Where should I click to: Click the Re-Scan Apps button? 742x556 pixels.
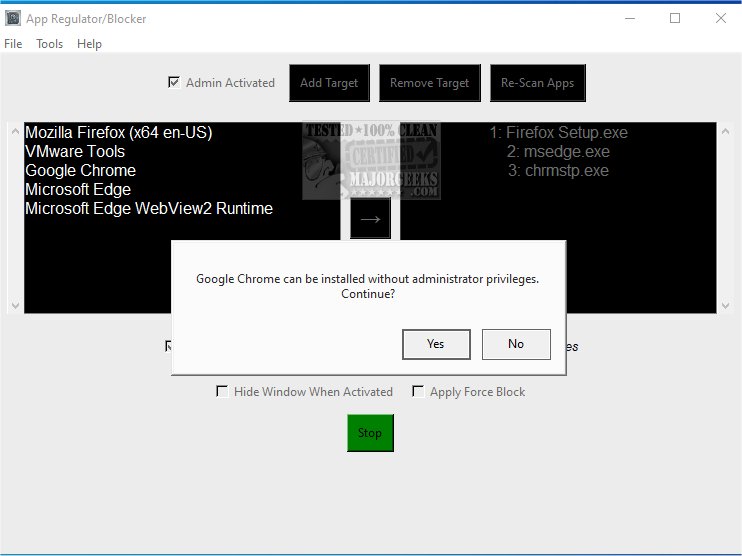pos(538,83)
